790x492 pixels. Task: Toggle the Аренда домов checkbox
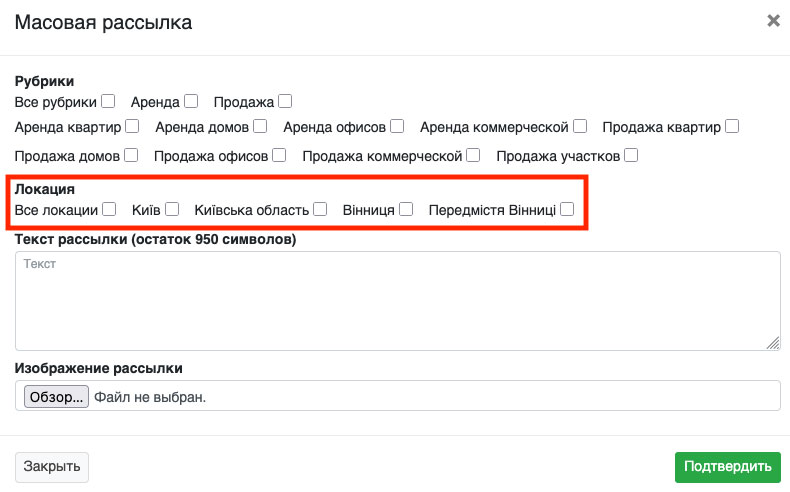260,127
